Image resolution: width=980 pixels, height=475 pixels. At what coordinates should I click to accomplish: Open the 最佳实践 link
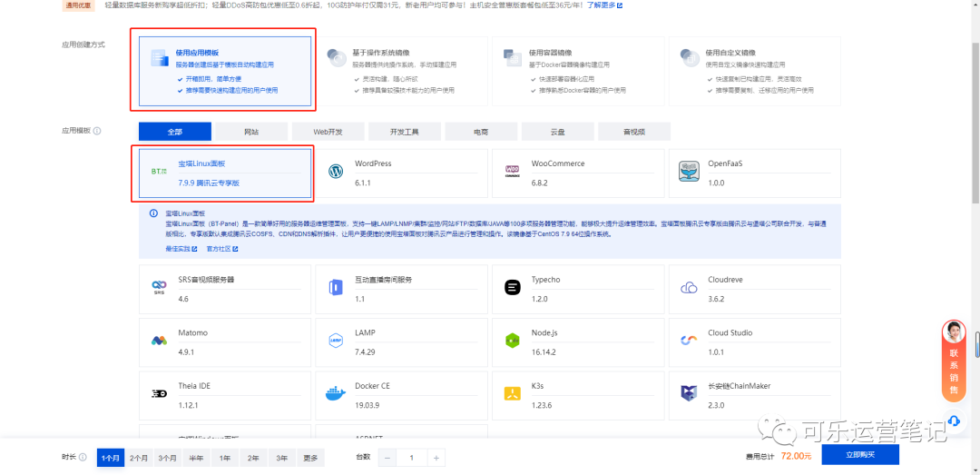(181, 249)
